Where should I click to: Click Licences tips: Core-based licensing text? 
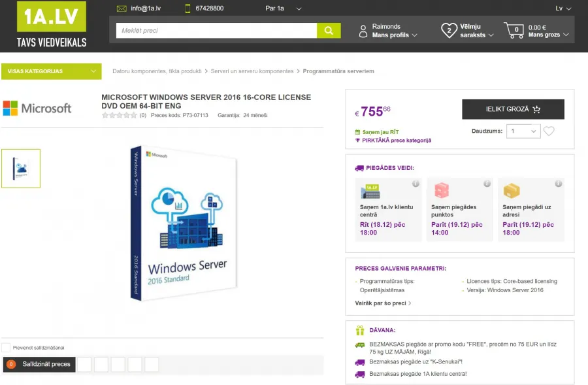[x=512, y=281]
